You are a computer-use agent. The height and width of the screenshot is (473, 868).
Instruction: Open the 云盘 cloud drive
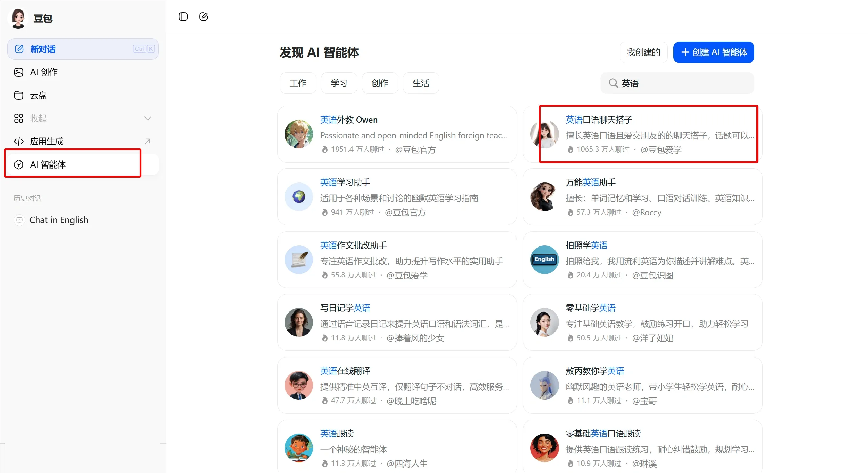point(38,95)
